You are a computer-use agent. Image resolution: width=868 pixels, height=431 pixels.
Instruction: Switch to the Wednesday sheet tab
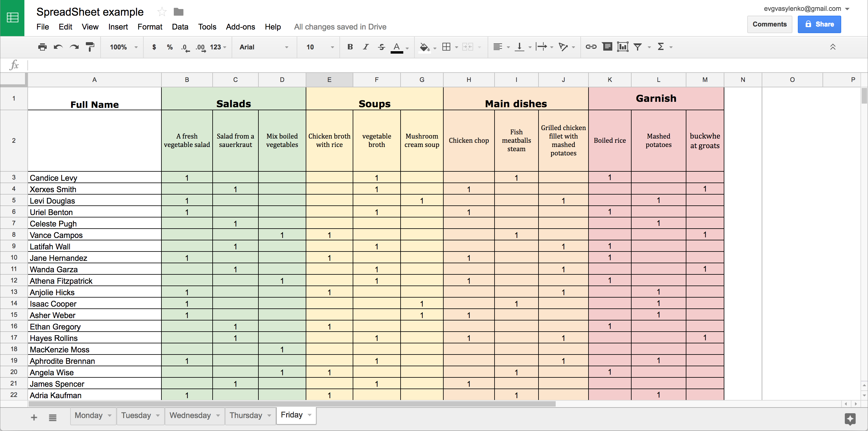point(190,415)
